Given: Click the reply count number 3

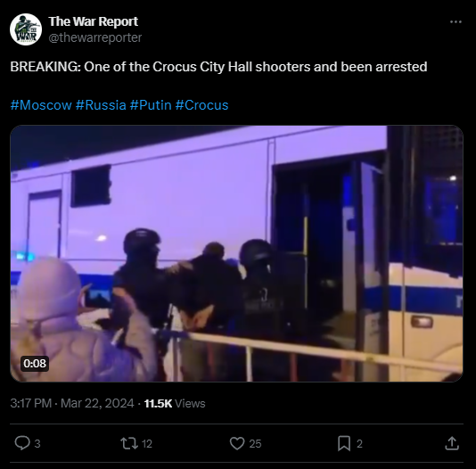Looking at the screenshot, I should [37, 444].
